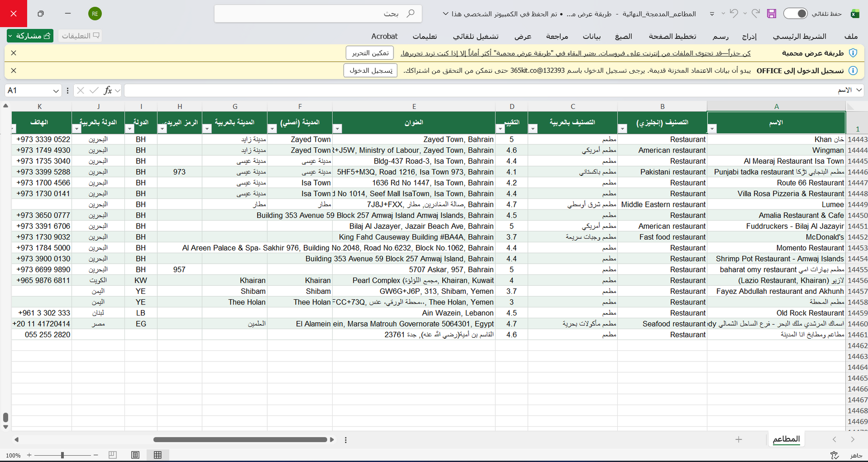Image resolution: width=868 pixels, height=462 pixels.
Task: Open the بيانات ribbon tab
Action: (x=592, y=36)
